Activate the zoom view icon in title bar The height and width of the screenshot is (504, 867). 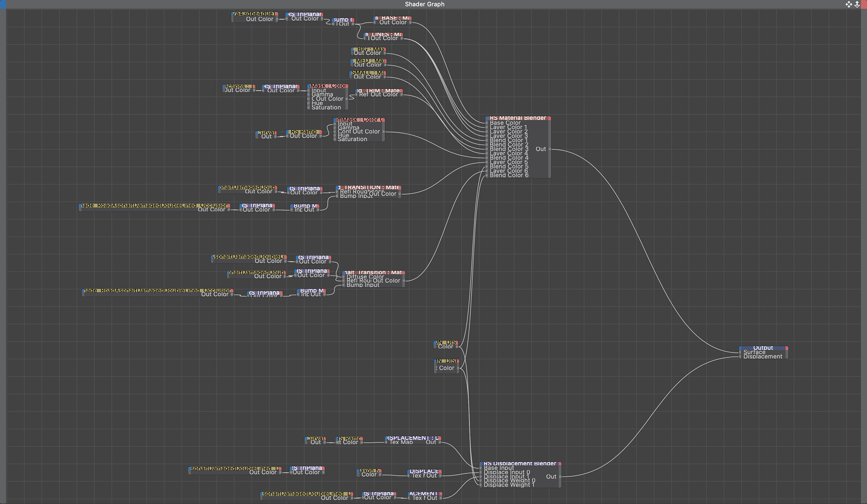(857, 4)
